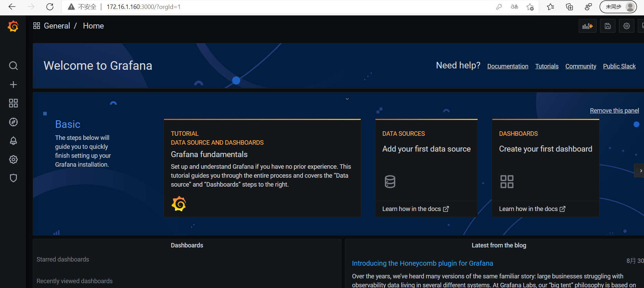Viewport: 644px width, 288px height.
Task: Click Learn how in the docs under Data Sources
Action: (415, 209)
